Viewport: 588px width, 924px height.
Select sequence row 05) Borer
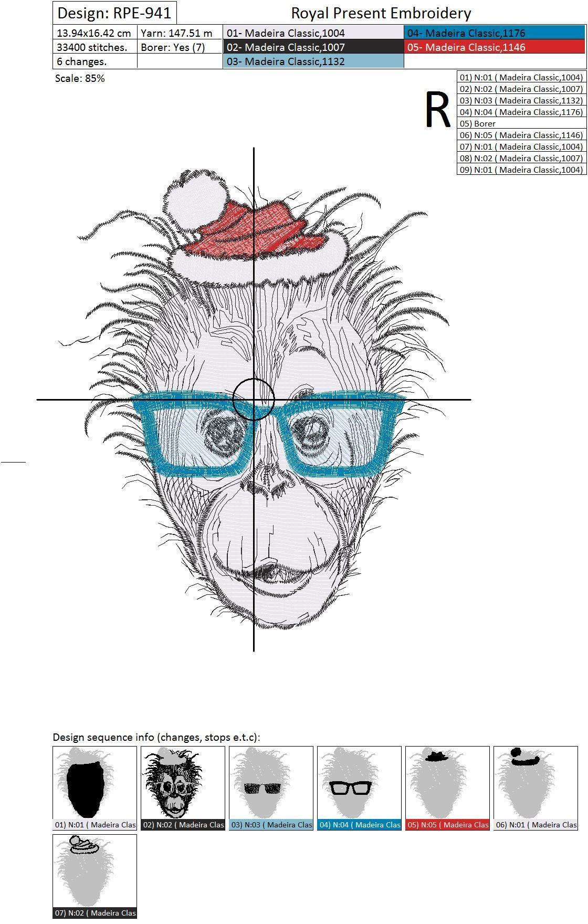[x=521, y=123]
